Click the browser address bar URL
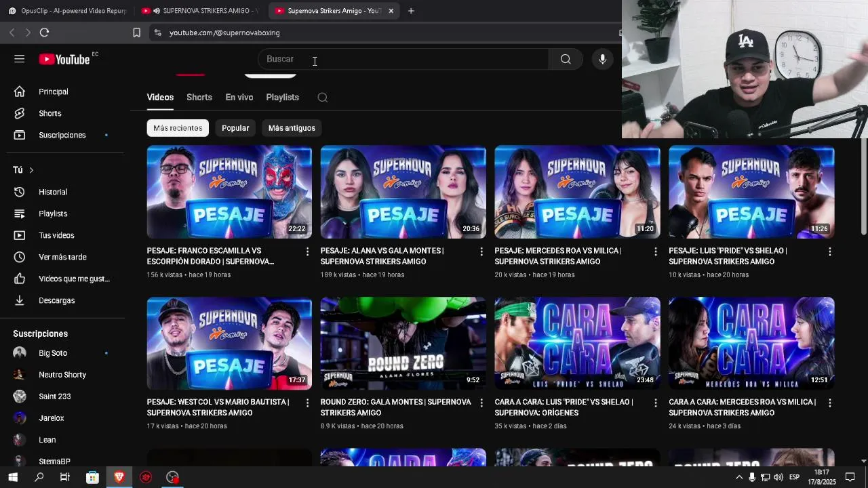This screenshot has width=868, height=488. point(224,33)
